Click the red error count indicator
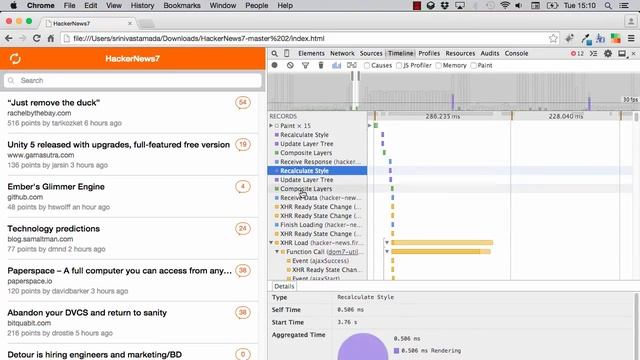Image resolution: width=640 pixels, height=360 pixels. point(577,53)
